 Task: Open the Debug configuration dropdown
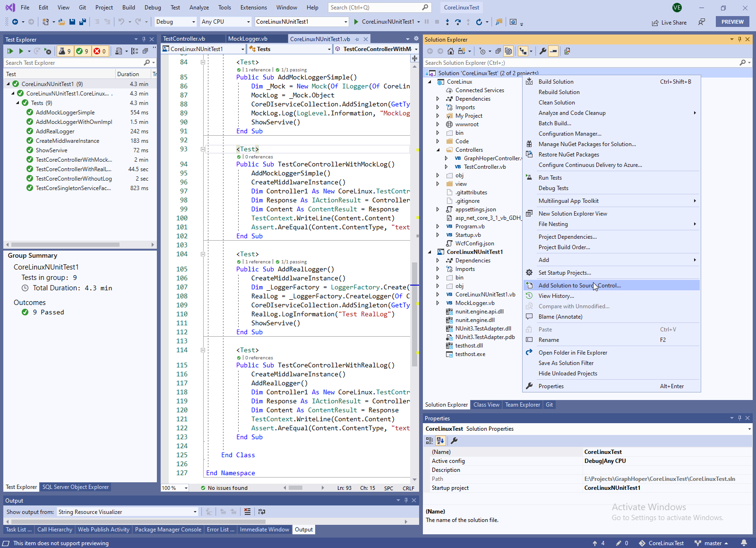[175, 22]
